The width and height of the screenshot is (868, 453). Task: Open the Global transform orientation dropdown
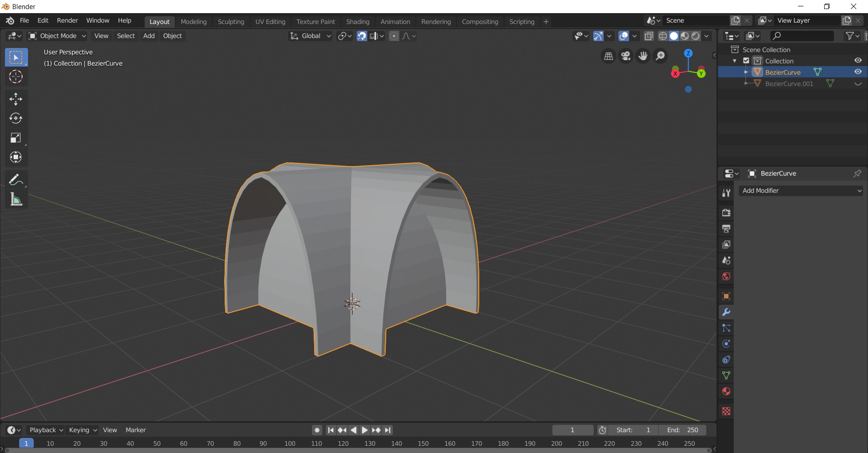pyautogui.click(x=311, y=36)
